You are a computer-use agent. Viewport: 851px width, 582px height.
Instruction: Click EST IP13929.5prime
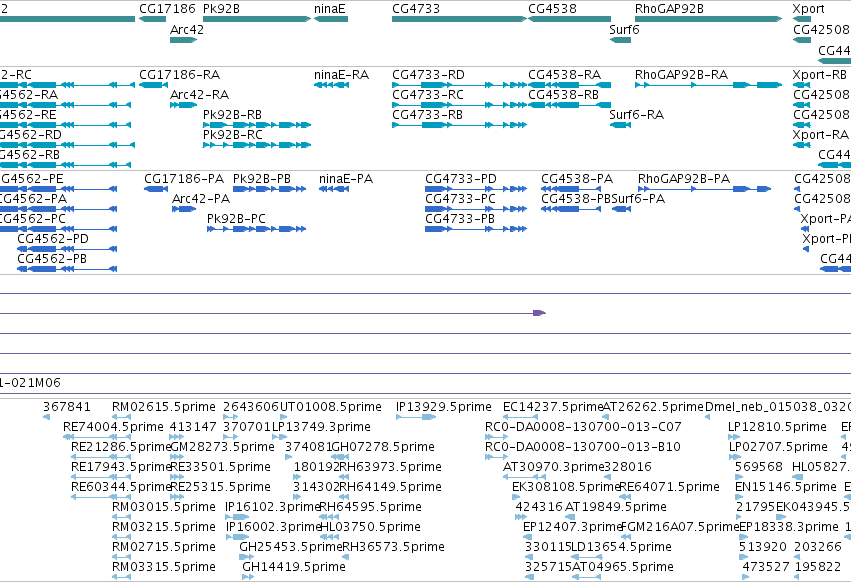tap(443, 407)
